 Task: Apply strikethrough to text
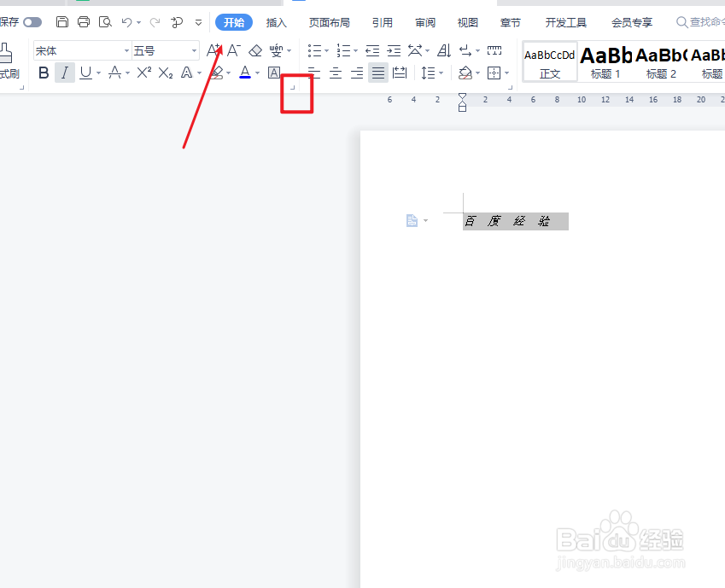114,73
